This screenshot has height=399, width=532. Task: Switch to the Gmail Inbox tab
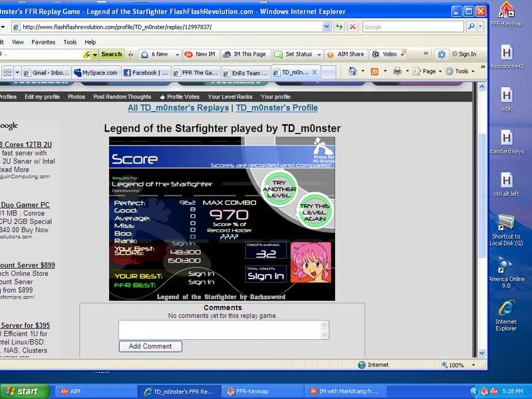coord(47,72)
